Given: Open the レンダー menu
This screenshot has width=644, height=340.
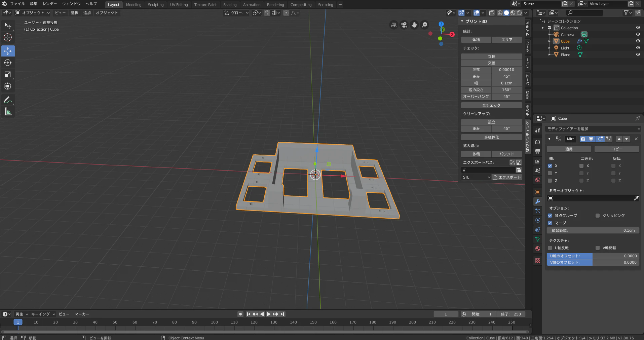Looking at the screenshot, I should coord(49,4).
